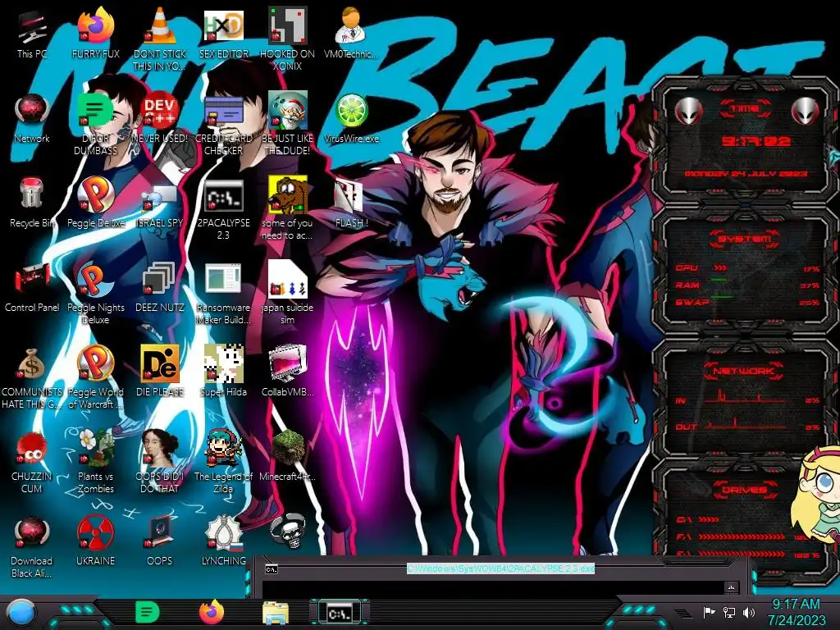Image resolution: width=840 pixels, height=630 pixels.
Task: Click 2PACALYPSE 2.3.exe window title bar
Action: tap(501, 568)
